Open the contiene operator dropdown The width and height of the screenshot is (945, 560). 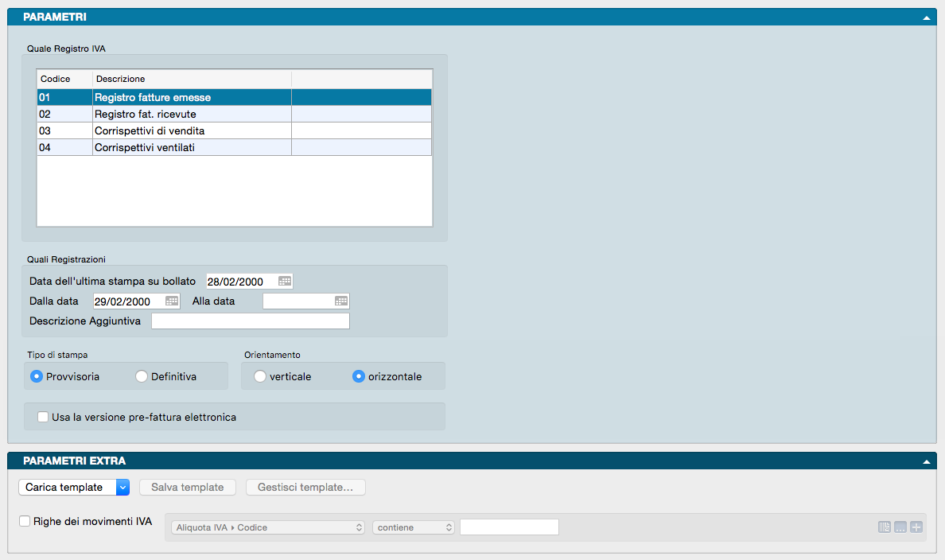(x=413, y=527)
